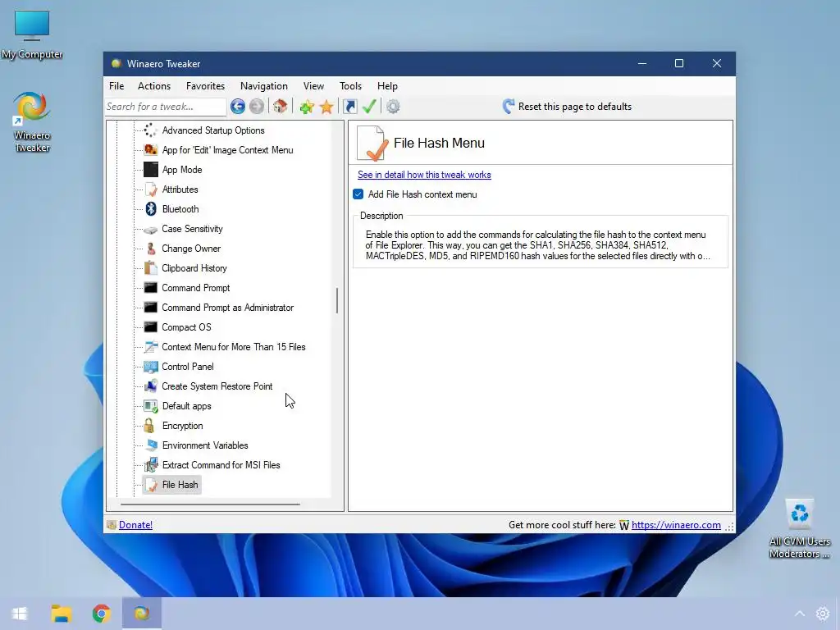840x630 pixels.
Task: Click the Control Panel icon in tree
Action: 151,367
